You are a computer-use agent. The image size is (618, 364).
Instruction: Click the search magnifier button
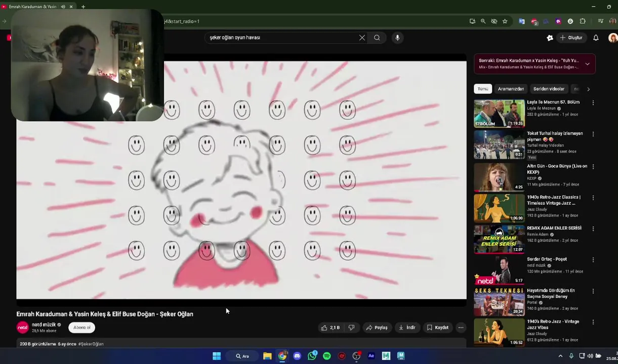pyautogui.click(x=377, y=37)
